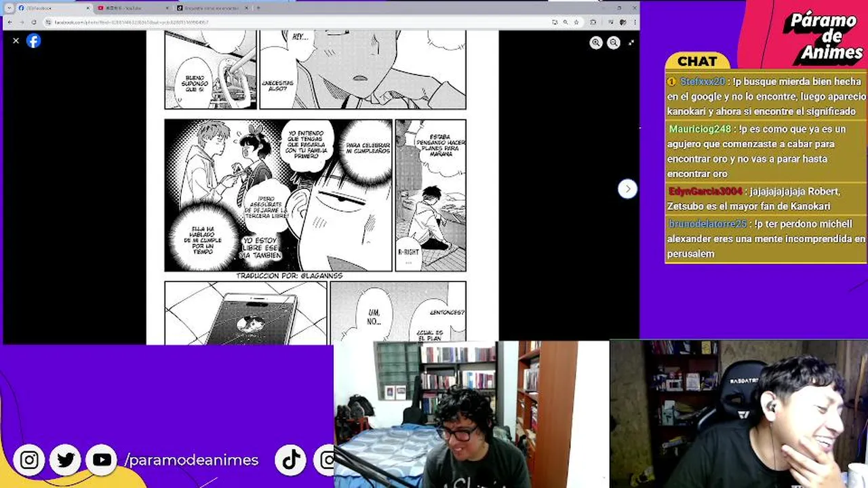
Task: Open the Chrome extensions menu
Action: coord(593,22)
